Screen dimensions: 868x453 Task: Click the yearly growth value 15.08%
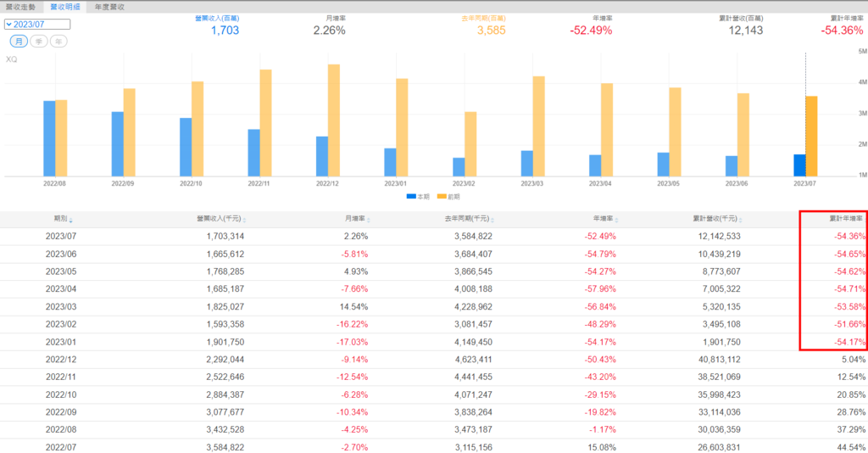[602, 447]
